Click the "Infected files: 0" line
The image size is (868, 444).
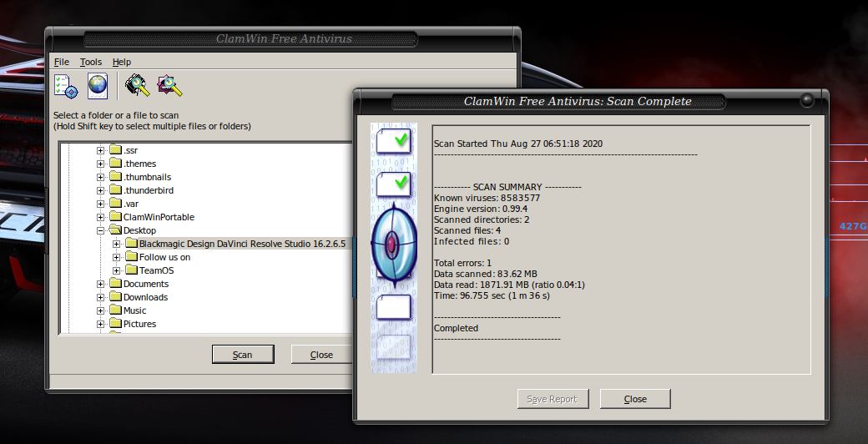tap(472, 241)
